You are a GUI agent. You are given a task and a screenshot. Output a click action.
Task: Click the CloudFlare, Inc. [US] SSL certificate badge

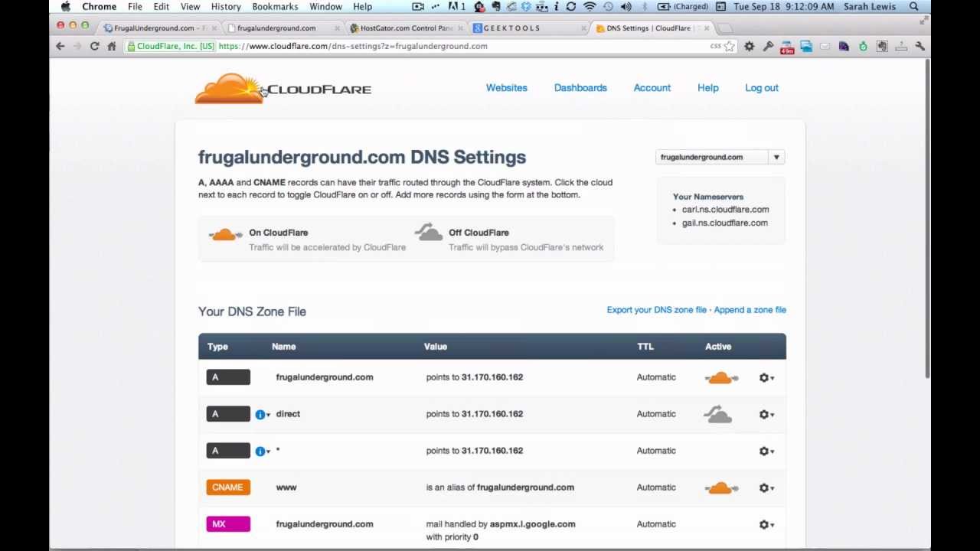171,46
